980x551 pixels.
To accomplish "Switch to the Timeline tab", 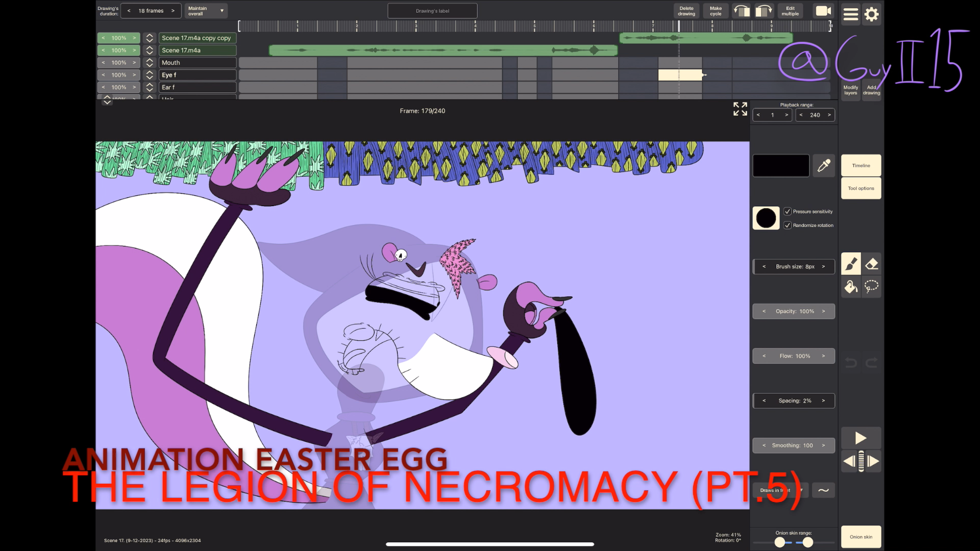I will [861, 166].
